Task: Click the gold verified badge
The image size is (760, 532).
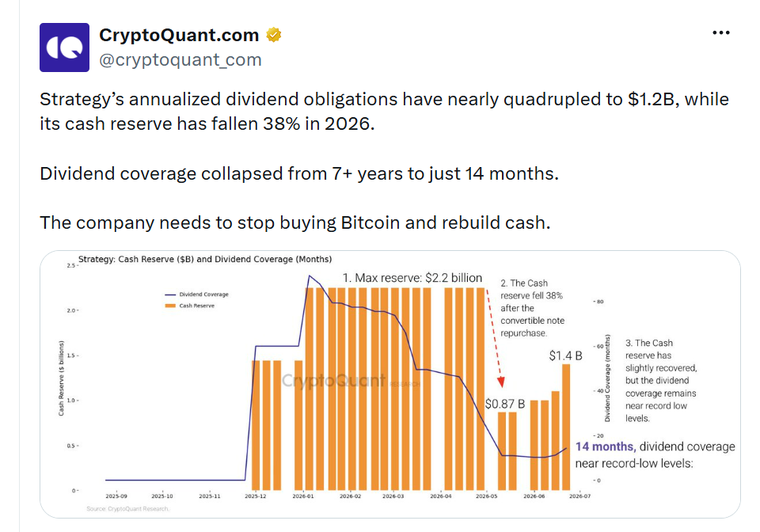Action: (x=274, y=35)
